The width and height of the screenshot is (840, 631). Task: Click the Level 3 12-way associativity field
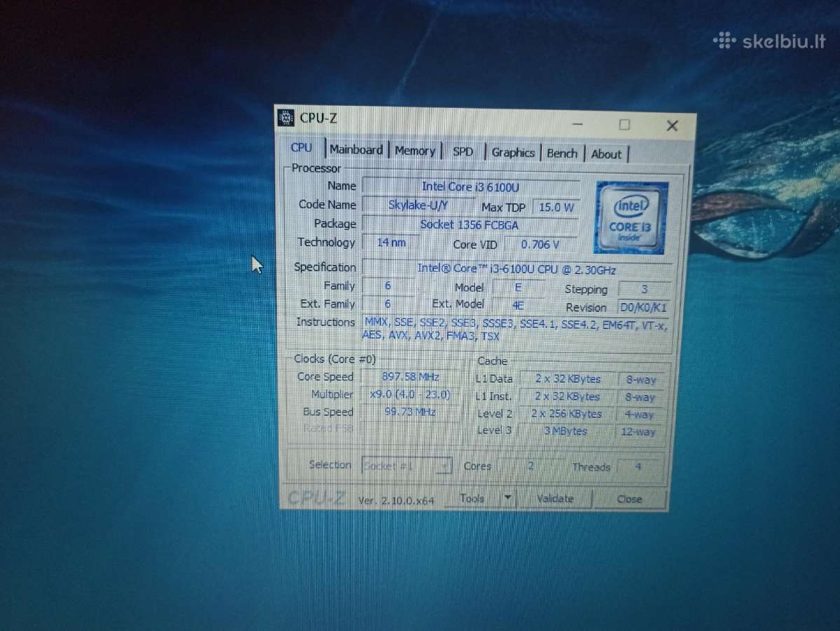[638, 432]
